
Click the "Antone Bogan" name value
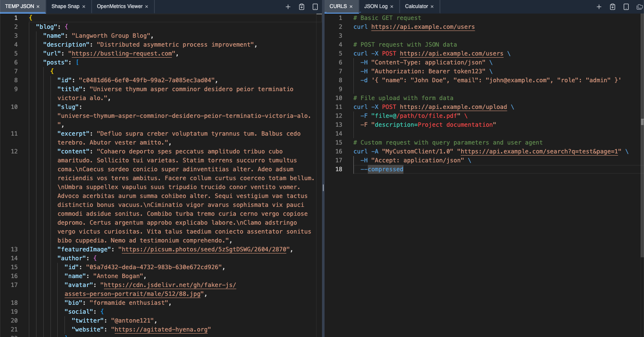118,276
